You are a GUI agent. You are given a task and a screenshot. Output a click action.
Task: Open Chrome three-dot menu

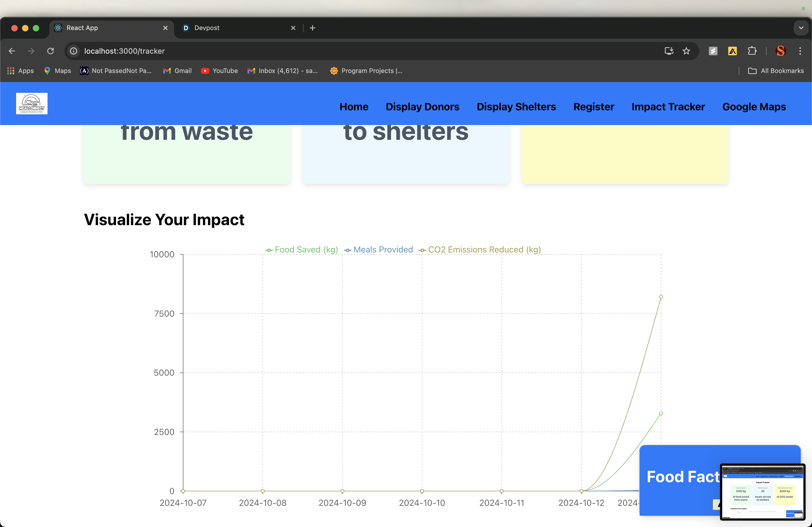click(800, 51)
